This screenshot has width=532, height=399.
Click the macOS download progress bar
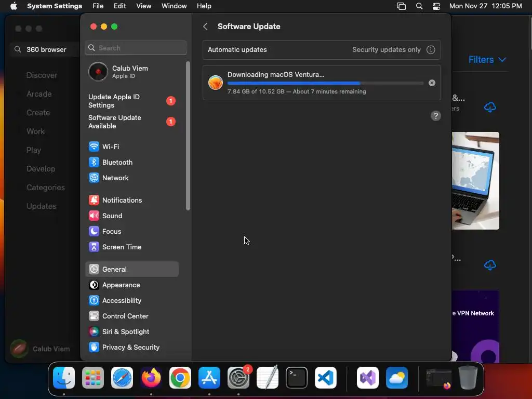325,83
